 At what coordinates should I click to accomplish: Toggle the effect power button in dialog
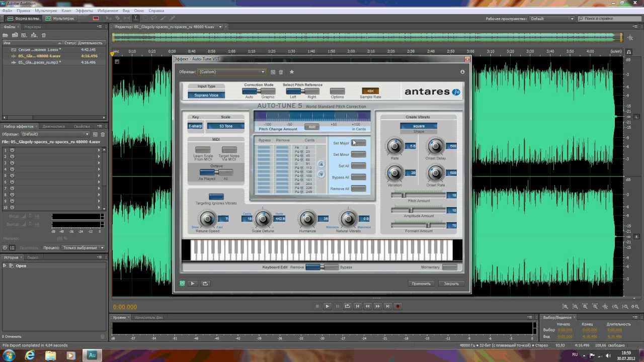tap(182, 284)
